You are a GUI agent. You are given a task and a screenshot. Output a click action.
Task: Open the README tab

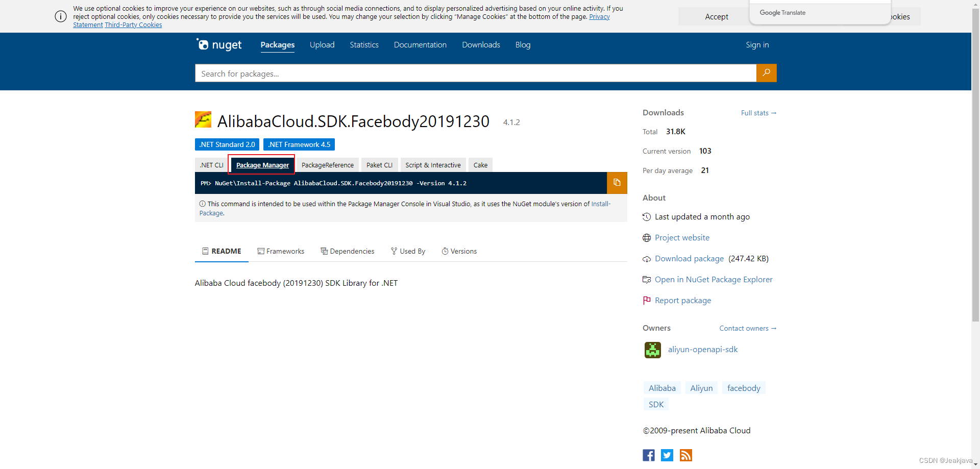click(222, 251)
